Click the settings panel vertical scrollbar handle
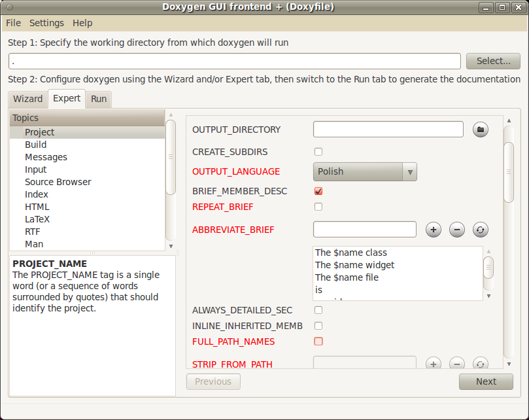 (x=509, y=172)
